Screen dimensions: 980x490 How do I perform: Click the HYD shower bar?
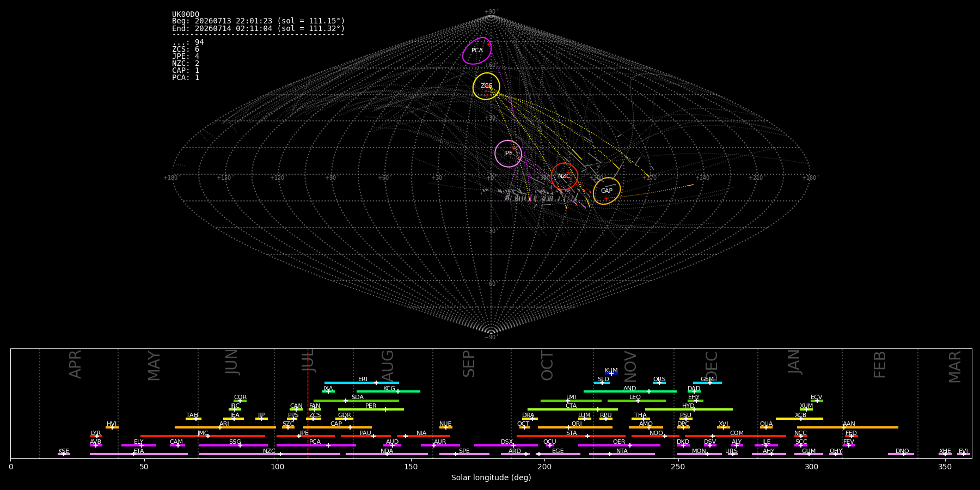pos(689,409)
